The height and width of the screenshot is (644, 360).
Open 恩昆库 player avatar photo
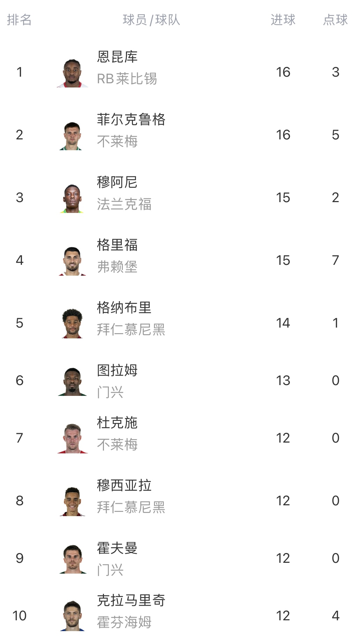click(73, 72)
